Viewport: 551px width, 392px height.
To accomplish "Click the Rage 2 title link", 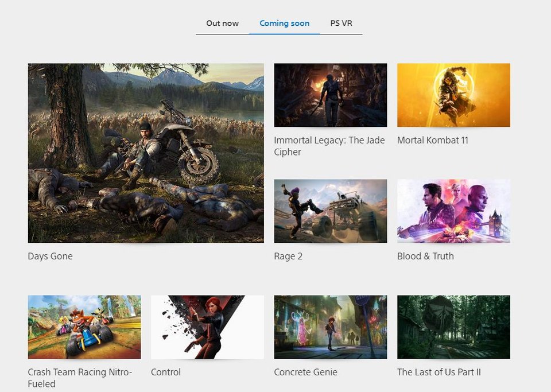I will [x=288, y=256].
